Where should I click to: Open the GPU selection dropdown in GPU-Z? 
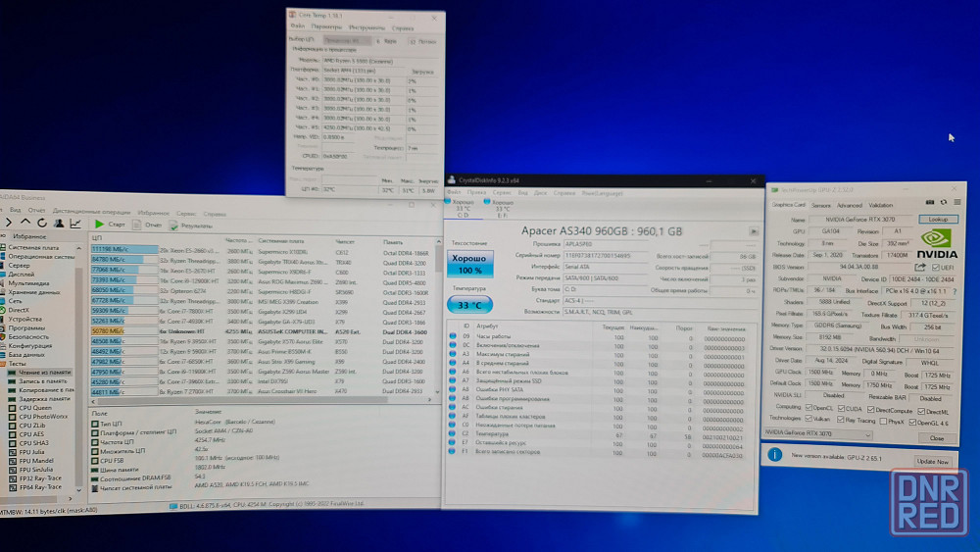click(x=817, y=433)
